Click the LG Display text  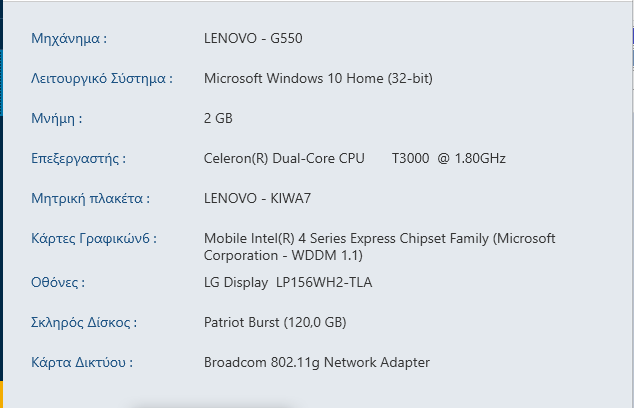coord(237,282)
